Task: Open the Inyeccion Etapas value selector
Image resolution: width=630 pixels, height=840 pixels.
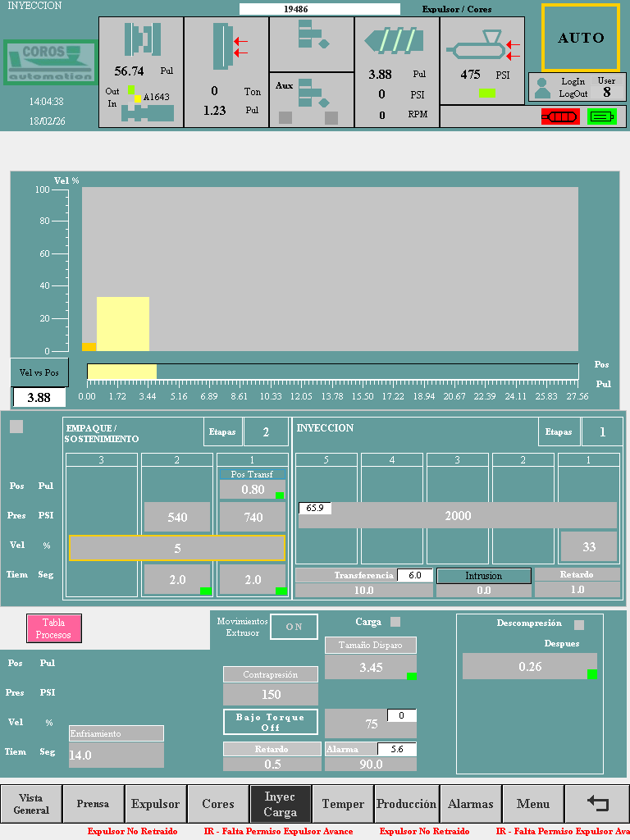Action: [x=601, y=431]
